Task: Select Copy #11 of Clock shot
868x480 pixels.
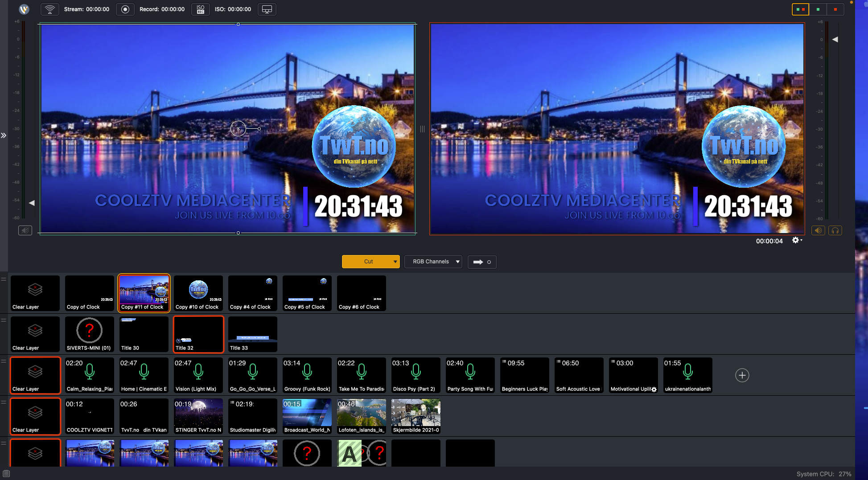Action: pos(144,293)
